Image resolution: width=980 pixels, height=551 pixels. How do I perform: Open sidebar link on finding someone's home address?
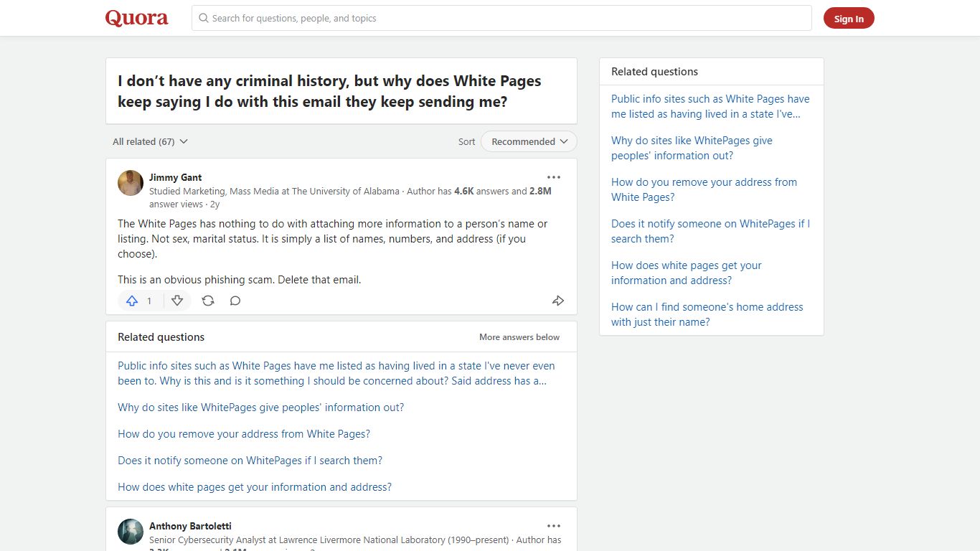[x=707, y=314]
